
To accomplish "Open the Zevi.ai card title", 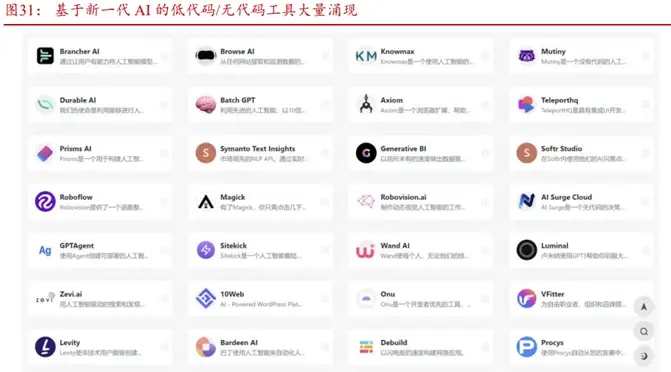I will [x=71, y=294].
